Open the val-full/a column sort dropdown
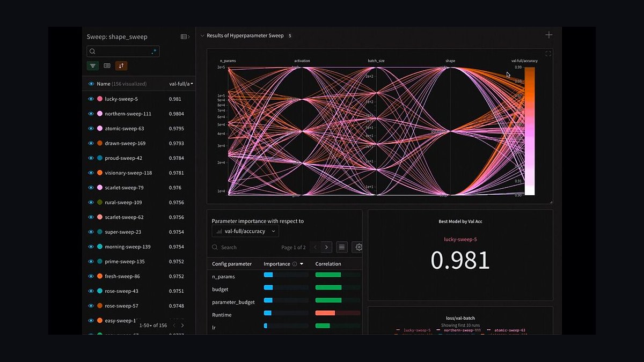Screen dimensions: 644x362 [192, 84]
